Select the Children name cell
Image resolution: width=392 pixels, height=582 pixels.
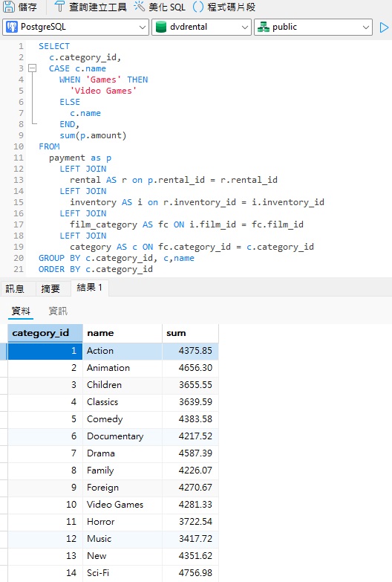coord(122,385)
